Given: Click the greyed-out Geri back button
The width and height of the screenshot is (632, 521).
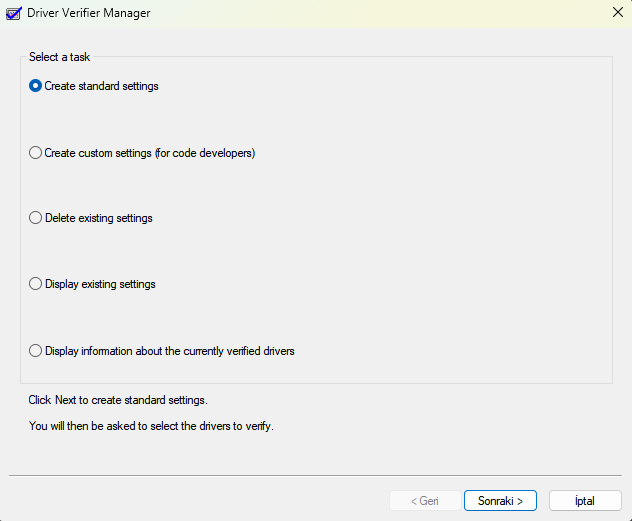Looking at the screenshot, I should coord(425,500).
